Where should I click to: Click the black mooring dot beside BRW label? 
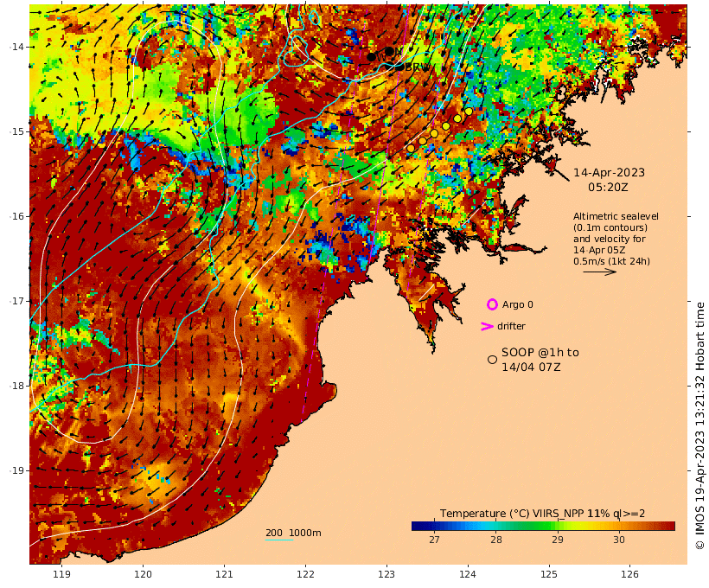click(400, 67)
